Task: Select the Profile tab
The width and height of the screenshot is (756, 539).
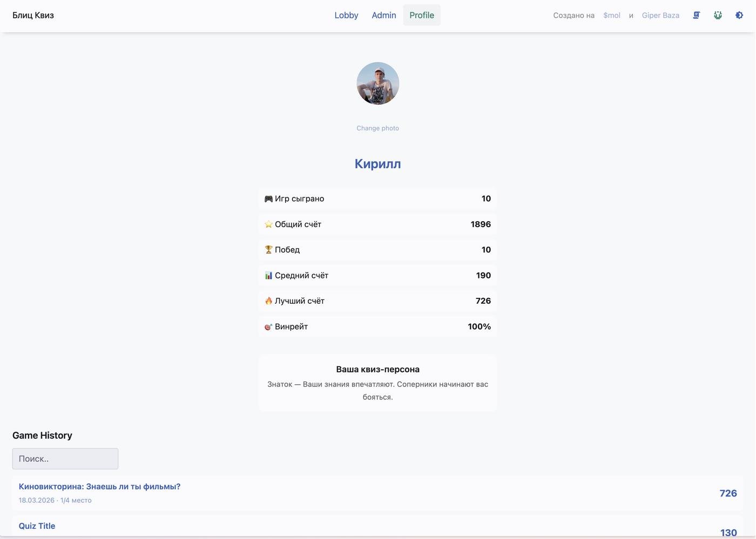Action: (x=421, y=15)
